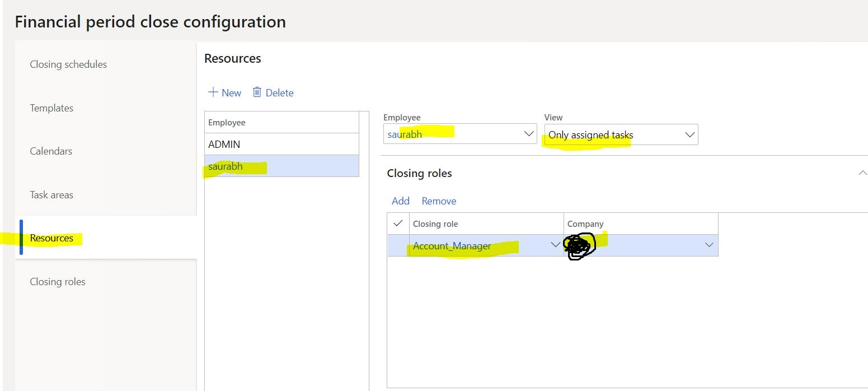
Task: Open the Company dropdown in the Closing roles row
Action: (709, 245)
